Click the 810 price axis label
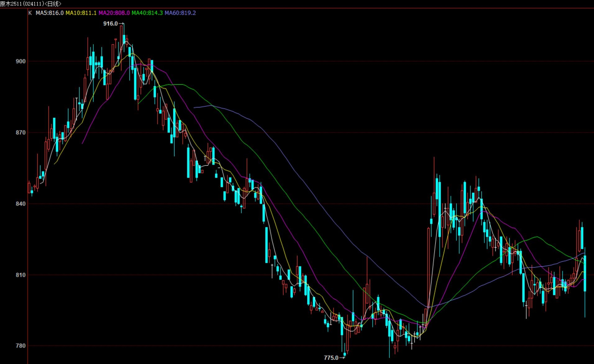 20,275
